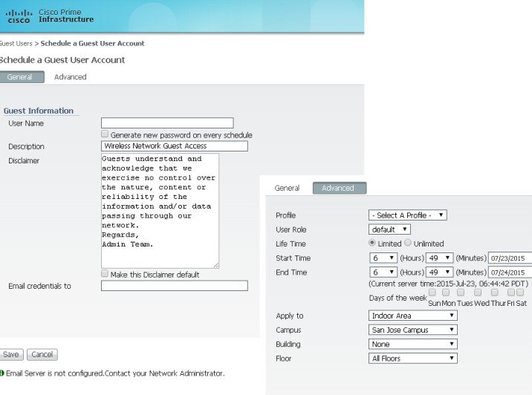Screen dimensions: 532x395
Task: Open the Start Time minutes dropdown
Action: (440, 258)
